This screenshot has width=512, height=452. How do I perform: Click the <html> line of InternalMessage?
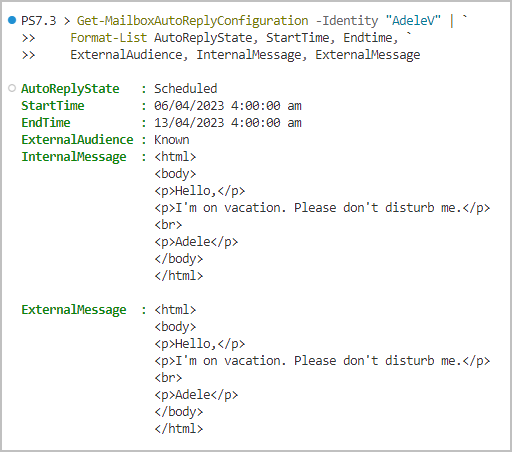(x=175, y=157)
